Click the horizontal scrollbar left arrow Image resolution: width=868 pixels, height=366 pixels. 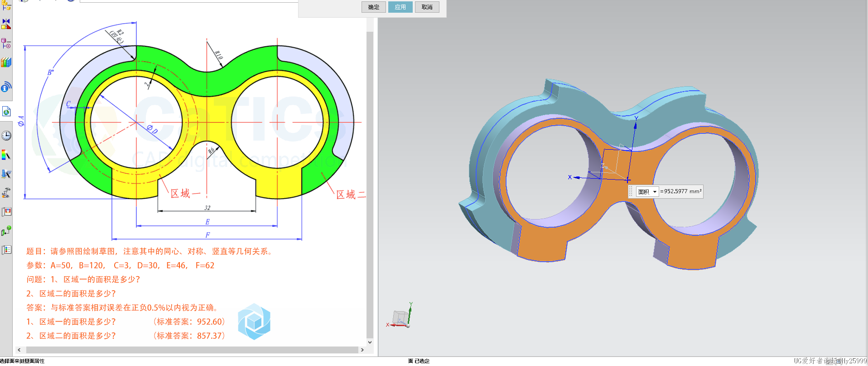click(x=19, y=350)
